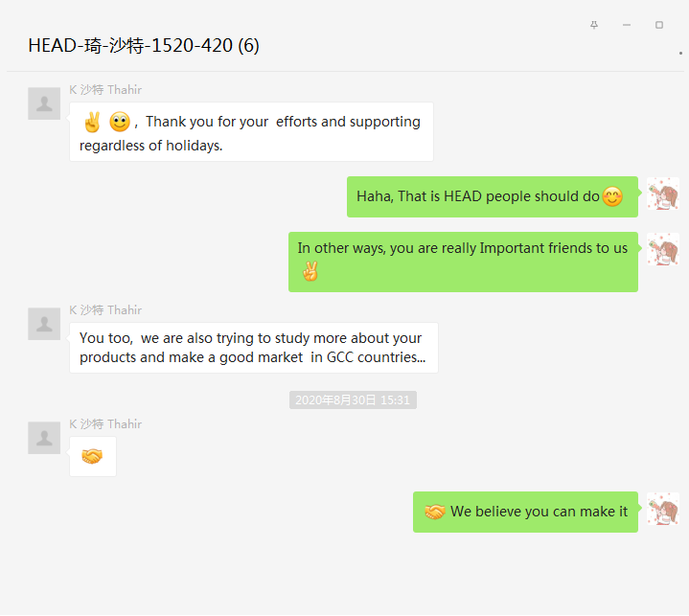The width and height of the screenshot is (689, 616).
Task: Click the 'Haha, That is HEAD people should do' bubble
Action: point(492,196)
